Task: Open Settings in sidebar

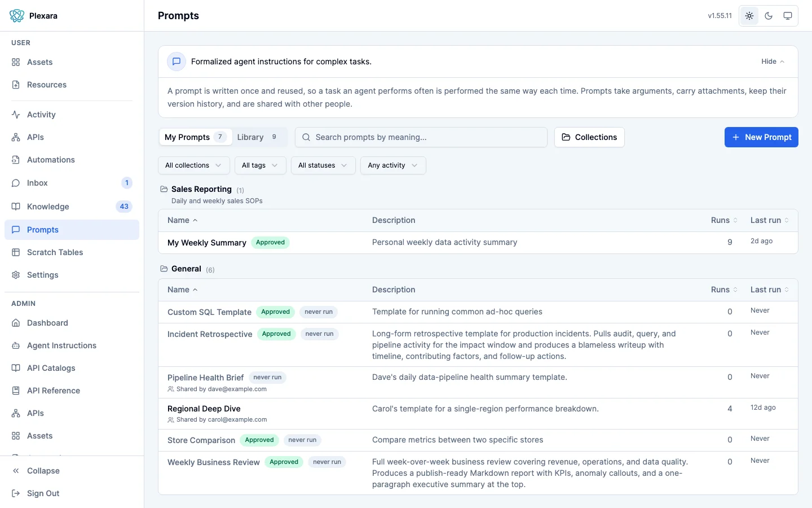Action: (72, 275)
